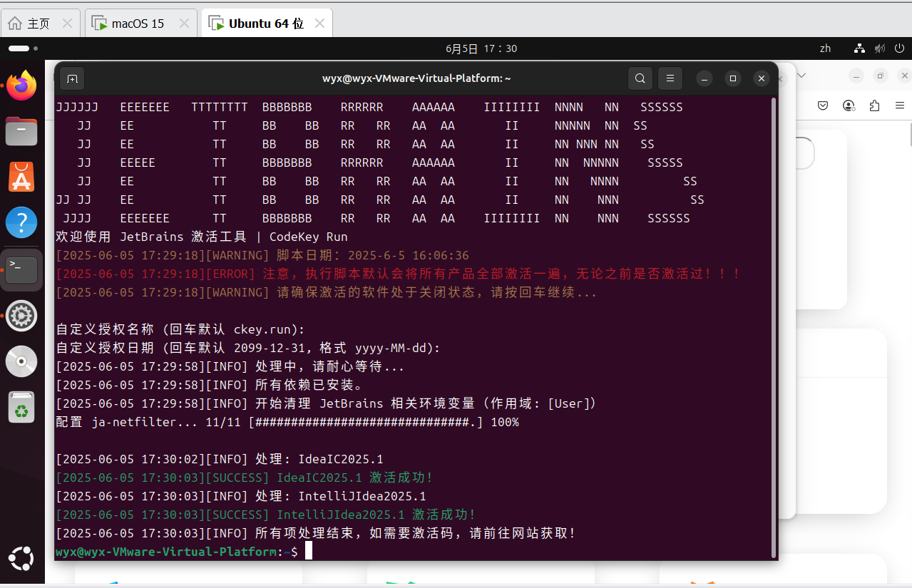
Task: Expand Firefox tab list chevron
Action: pos(801,76)
